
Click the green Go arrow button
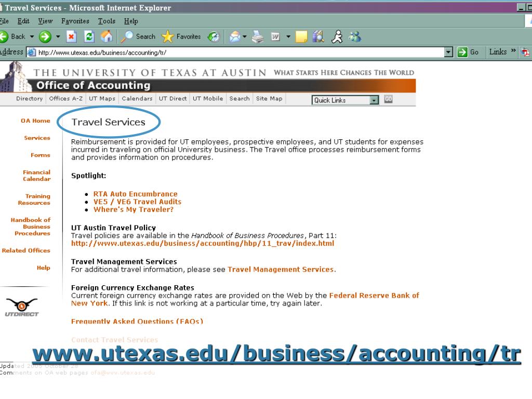(x=462, y=52)
